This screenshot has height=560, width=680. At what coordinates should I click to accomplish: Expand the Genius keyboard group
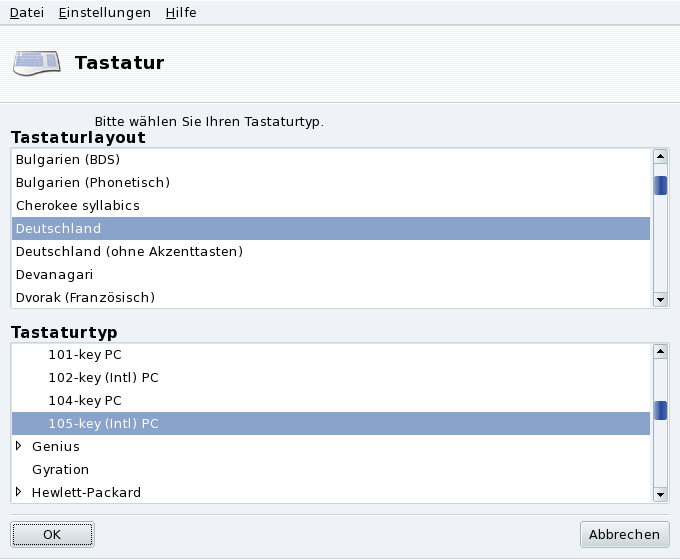20,446
